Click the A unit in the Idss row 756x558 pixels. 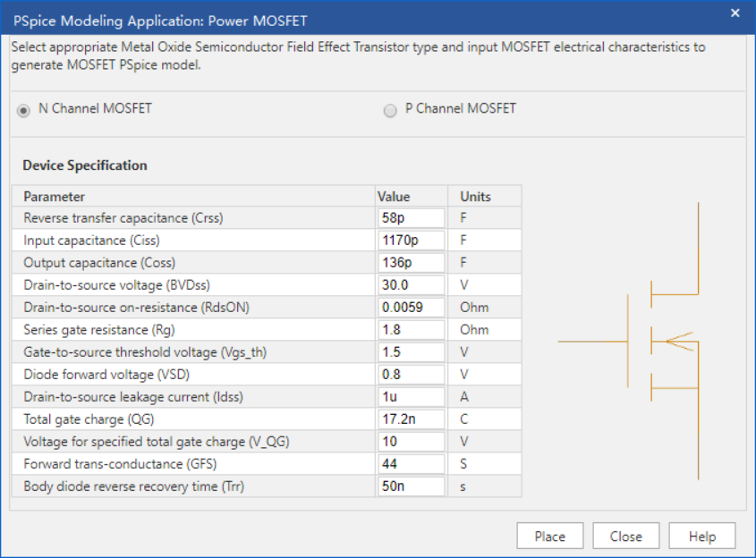[463, 396]
